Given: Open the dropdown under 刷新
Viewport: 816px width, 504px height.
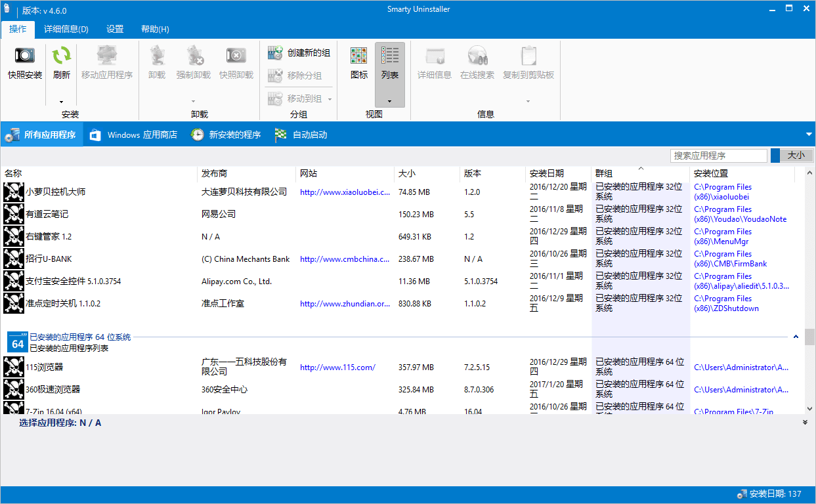Looking at the screenshot, I should coord(60,100).
